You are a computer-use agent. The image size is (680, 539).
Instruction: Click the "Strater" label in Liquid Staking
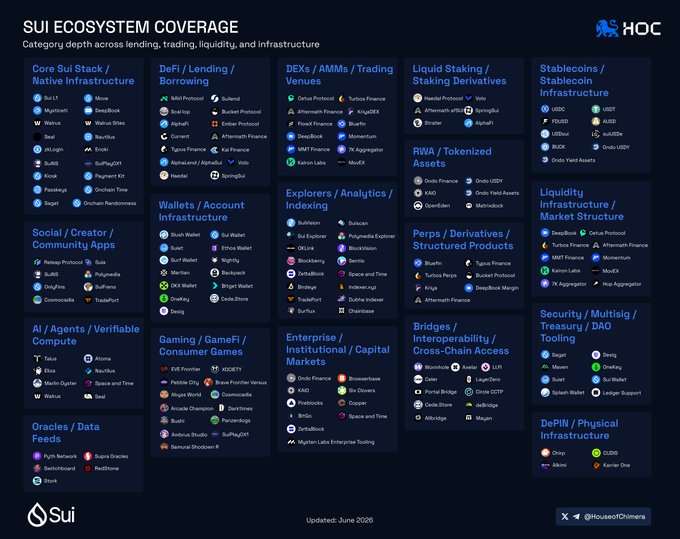[x=433, y=123]
